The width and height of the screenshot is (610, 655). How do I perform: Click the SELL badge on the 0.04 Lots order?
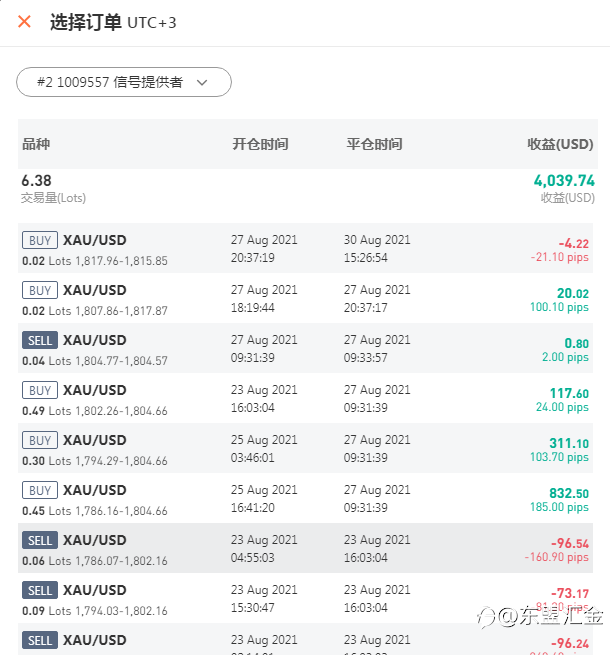(x=40, y=340)
